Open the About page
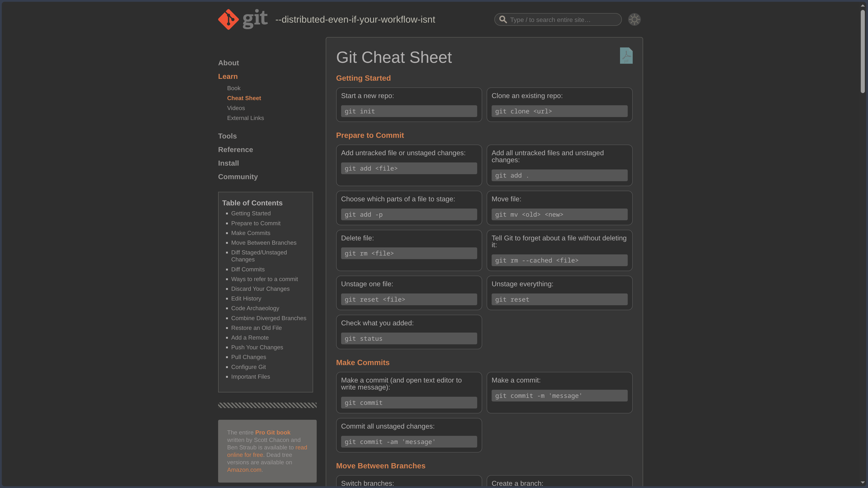 pos(229,63)
